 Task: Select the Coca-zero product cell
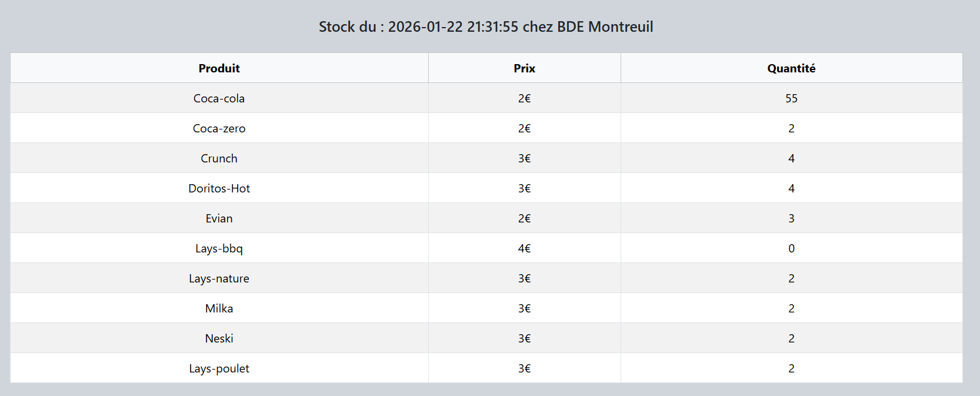pos(219,128)
